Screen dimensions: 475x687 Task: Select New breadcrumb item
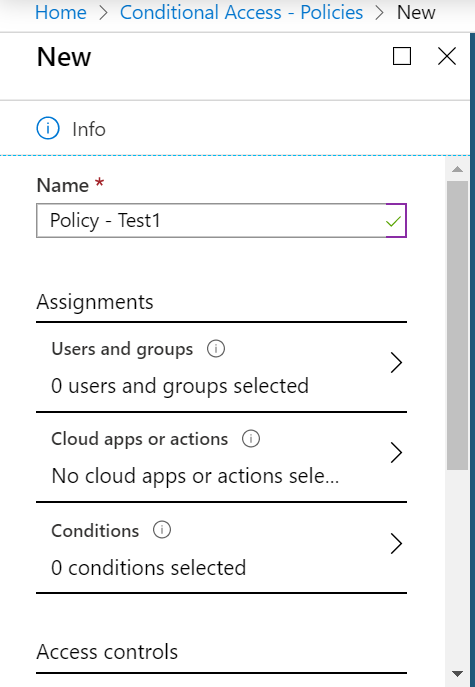click(x=416, y=12)
